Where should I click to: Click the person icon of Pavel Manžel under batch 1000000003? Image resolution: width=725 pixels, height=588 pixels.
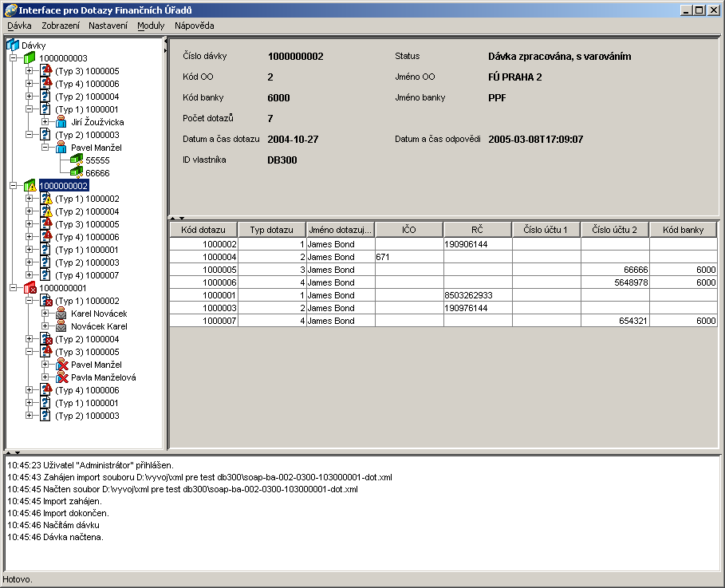click(61, 147)
